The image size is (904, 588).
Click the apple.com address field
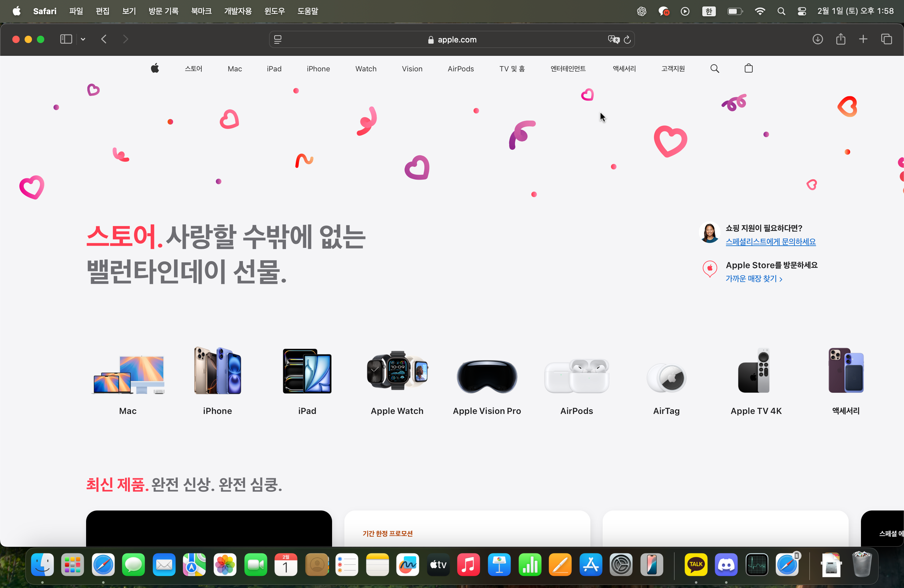pos(452,39)
